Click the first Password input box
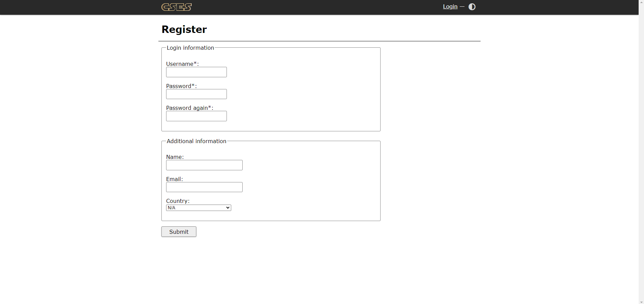Image resolution: width=644 pixels, height=304 pixels. coord(196,94)
